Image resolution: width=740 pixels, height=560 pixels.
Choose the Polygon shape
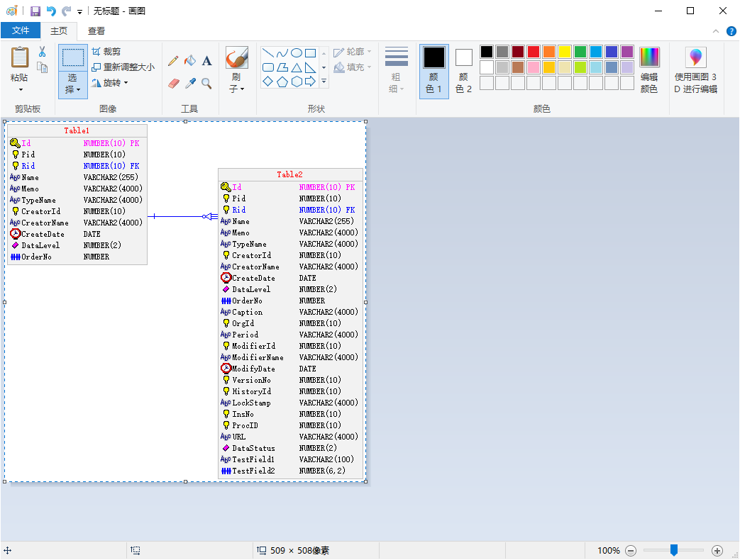pos(282,67)
